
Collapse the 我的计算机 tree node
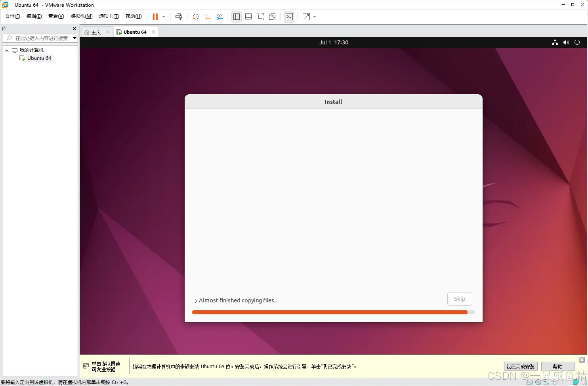[7, 50]
